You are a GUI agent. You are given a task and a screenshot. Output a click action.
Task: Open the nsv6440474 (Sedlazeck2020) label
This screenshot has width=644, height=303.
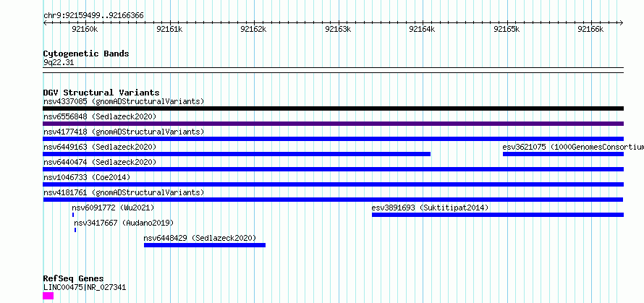tap(100, 162)
